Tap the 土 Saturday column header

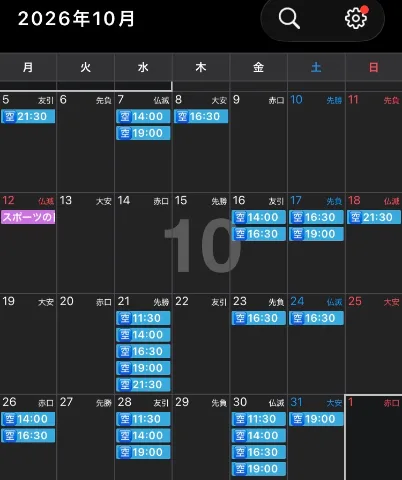(316, 68)
